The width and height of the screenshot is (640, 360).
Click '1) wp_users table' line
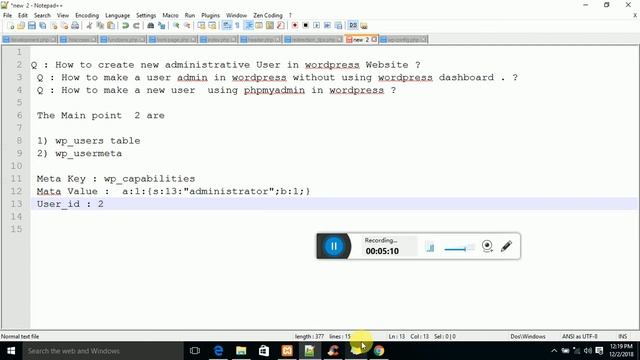(89, 140)
